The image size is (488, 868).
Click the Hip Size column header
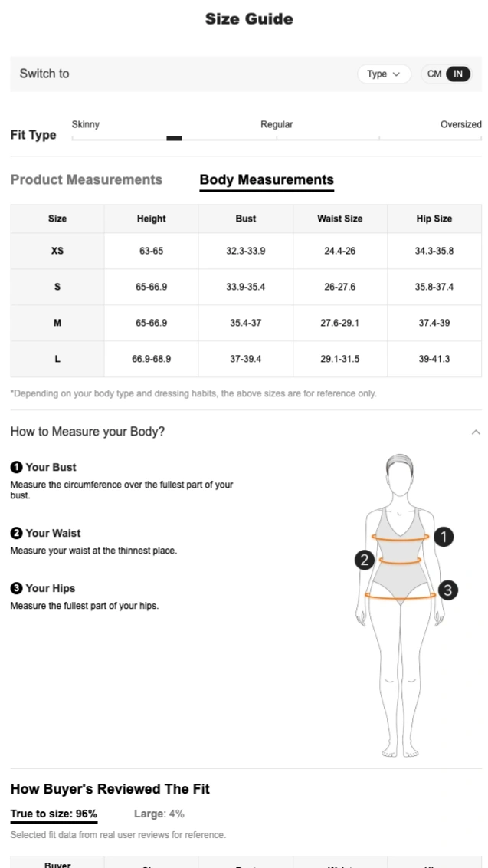click(434, 219)
